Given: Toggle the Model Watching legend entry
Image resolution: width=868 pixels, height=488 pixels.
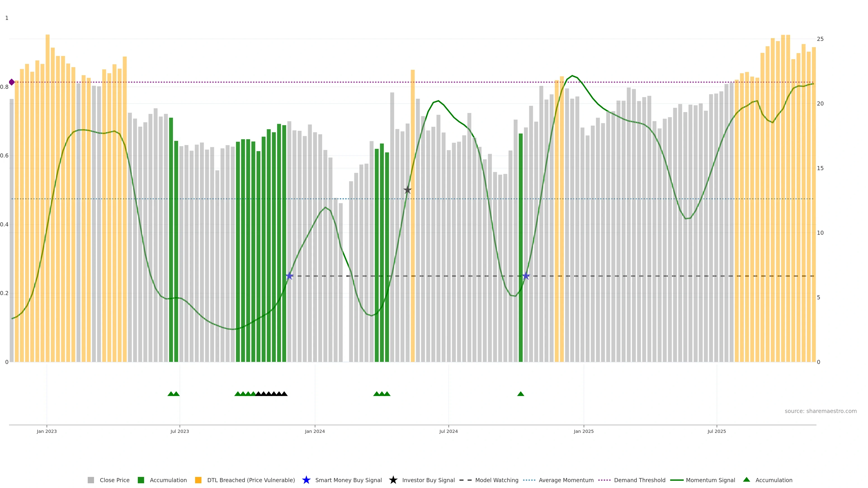Looking at the screenshot, I should 497,480.
